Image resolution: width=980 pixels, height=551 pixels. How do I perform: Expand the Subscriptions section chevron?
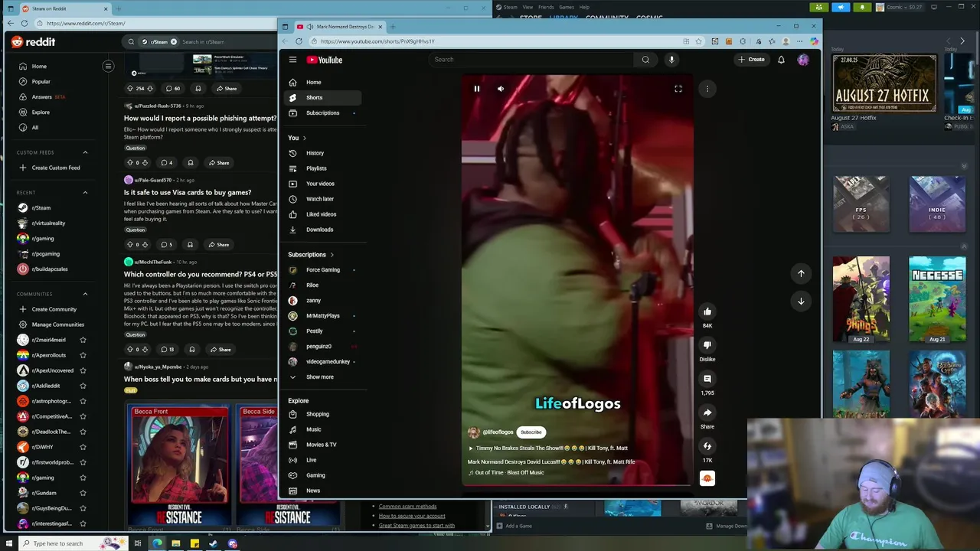coord(332,255)
